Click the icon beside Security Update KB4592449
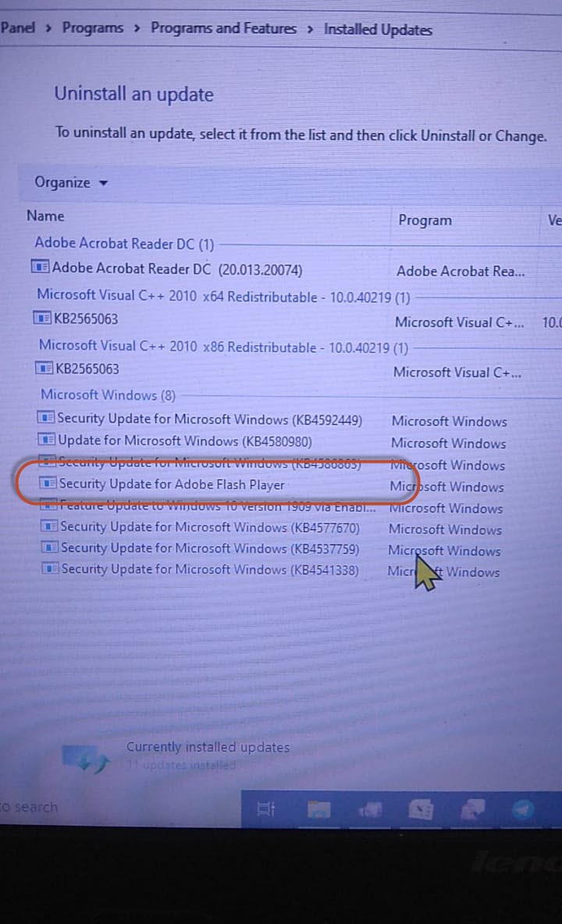The height and width of the screenshot is (924, 562). pos(46,418)
